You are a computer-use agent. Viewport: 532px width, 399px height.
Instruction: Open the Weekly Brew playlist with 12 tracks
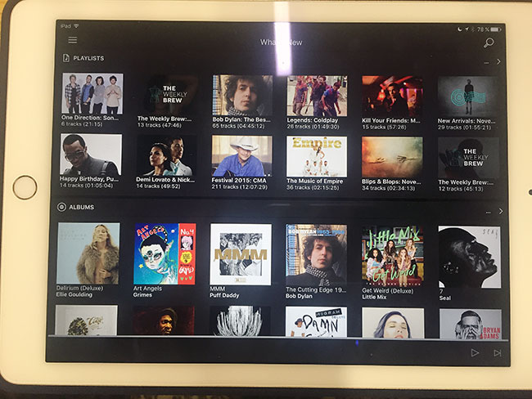click(x=468, y=158)
